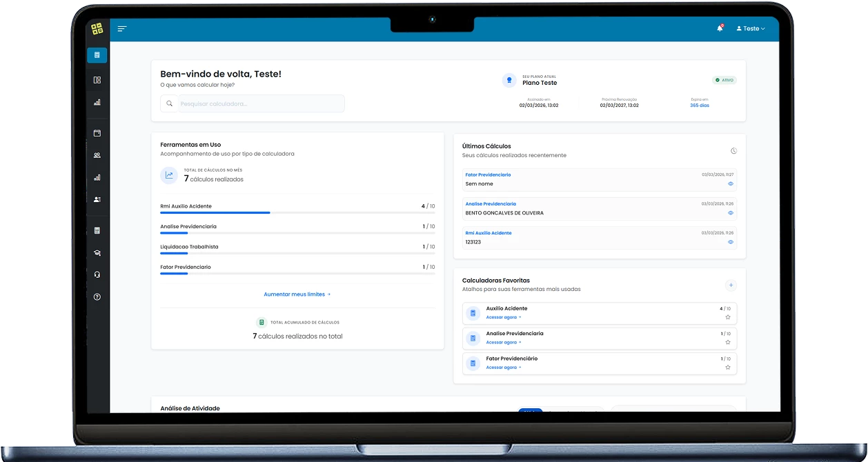Click the Ferramentas em Uso heading
Viewport: 868px width, 462px height.
(190, 145)
